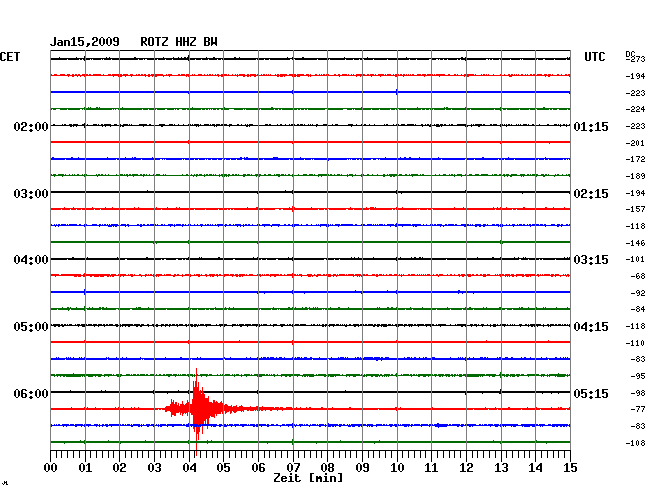Click the 05:15 UTC time label
Screen dimensions: 650x494
pos(591,393)
